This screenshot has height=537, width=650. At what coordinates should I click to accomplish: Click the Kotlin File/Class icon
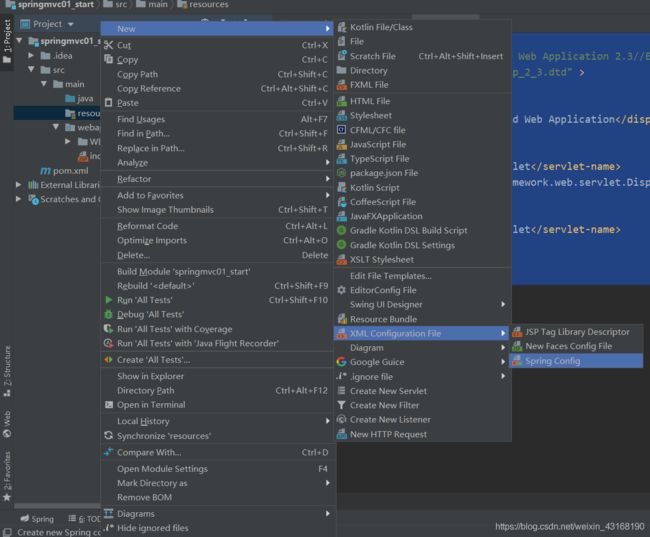point(342,27)
